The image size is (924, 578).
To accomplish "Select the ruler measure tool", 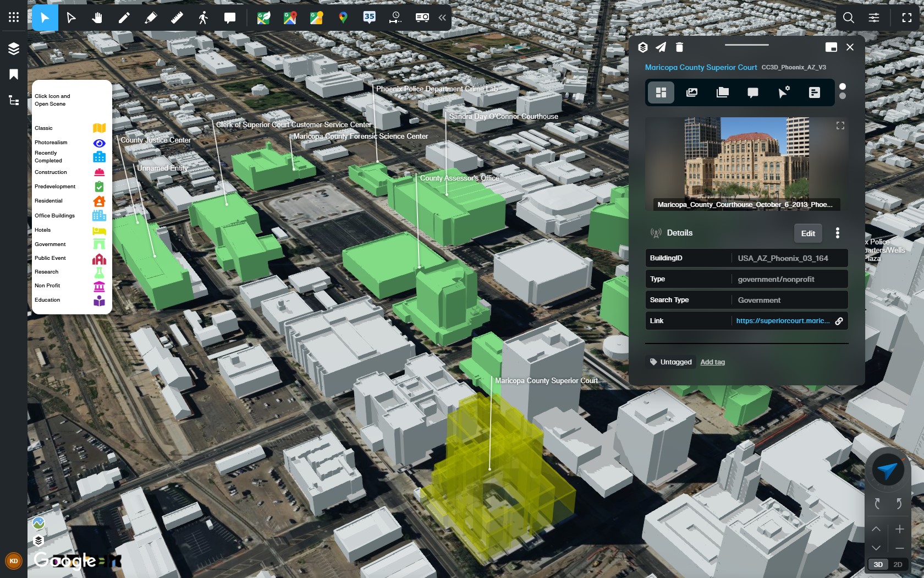I will [x=177, y=18].
